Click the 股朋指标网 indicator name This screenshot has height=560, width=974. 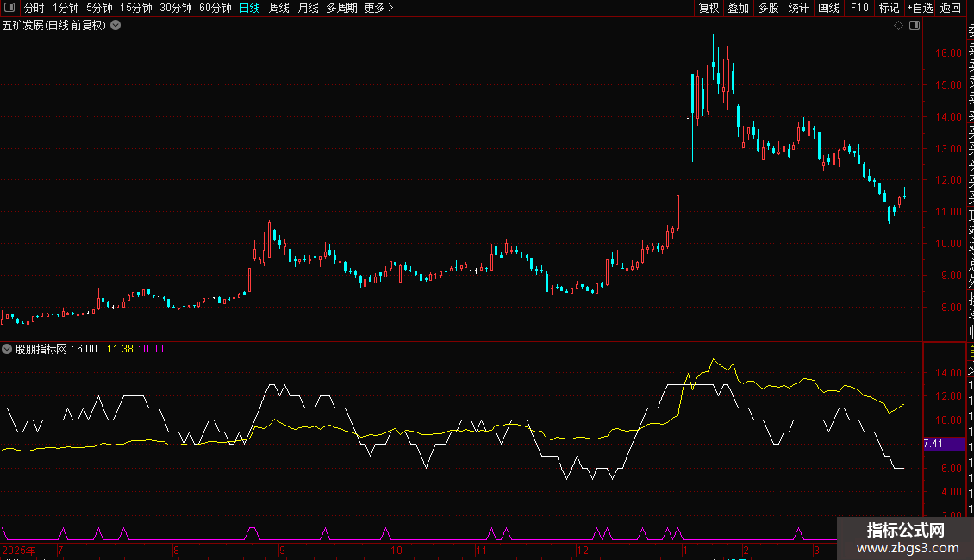tap(41, 349)
